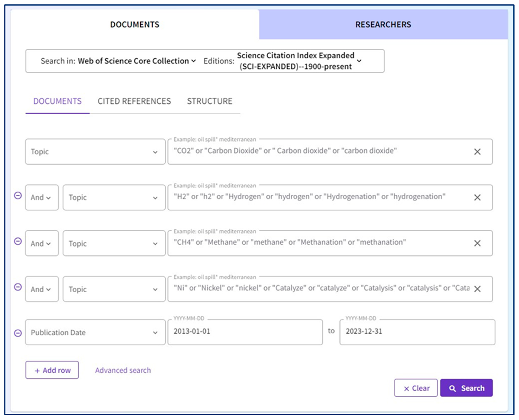The height and width of the screenshot is (420, 519).
Task: Open the And operator dropdown on nickel row
Action: click(x=42, y=289)
